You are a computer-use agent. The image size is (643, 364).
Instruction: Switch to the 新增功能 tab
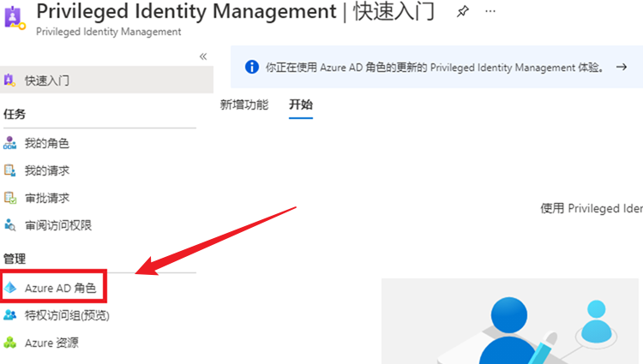(243, 104)
